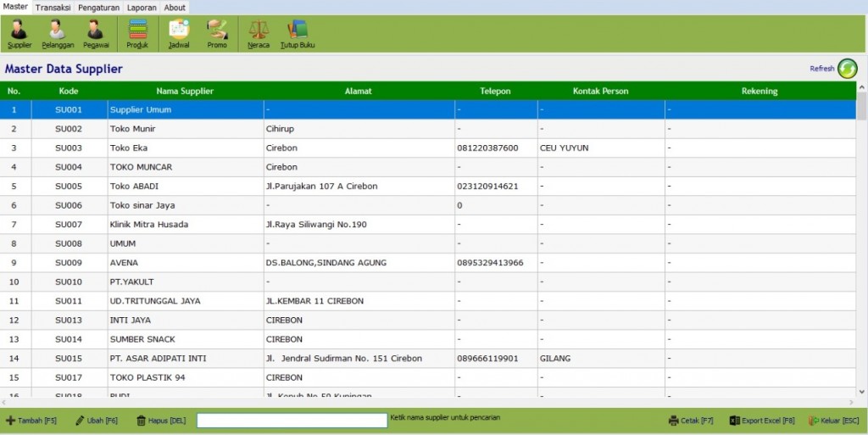Focus the supplier name search field
This screenshot has height=435, width=868.
click(x=292, y=421)
